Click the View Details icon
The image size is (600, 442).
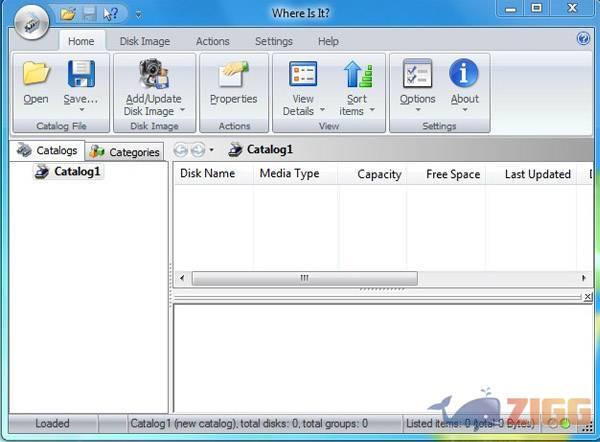(x=303, y=74)
